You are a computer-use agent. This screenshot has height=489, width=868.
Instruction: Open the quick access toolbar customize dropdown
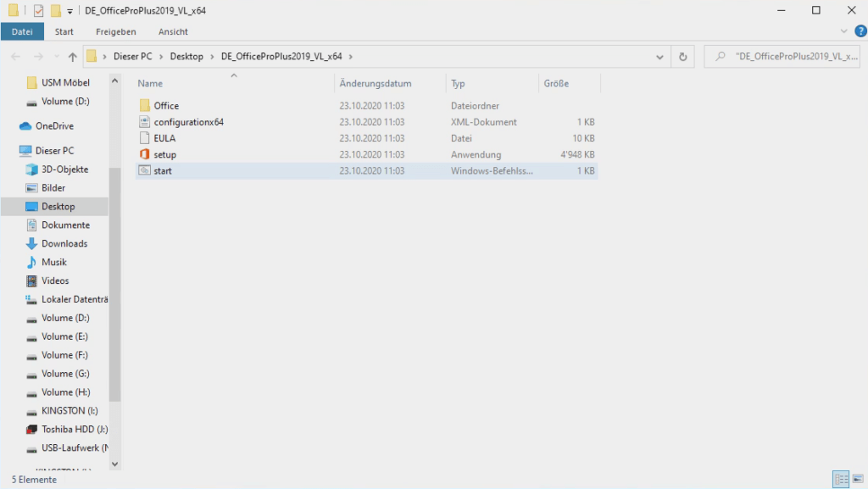click(x=69, y=11)
